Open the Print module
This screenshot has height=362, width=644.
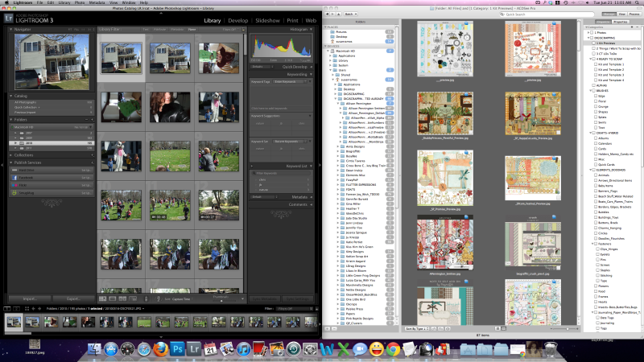tap(292, 21)
